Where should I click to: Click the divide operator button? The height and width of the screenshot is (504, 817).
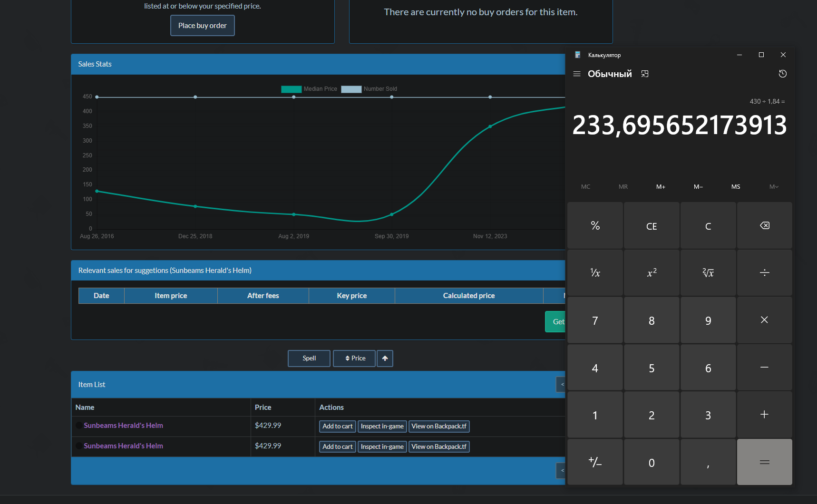[765, 272]
